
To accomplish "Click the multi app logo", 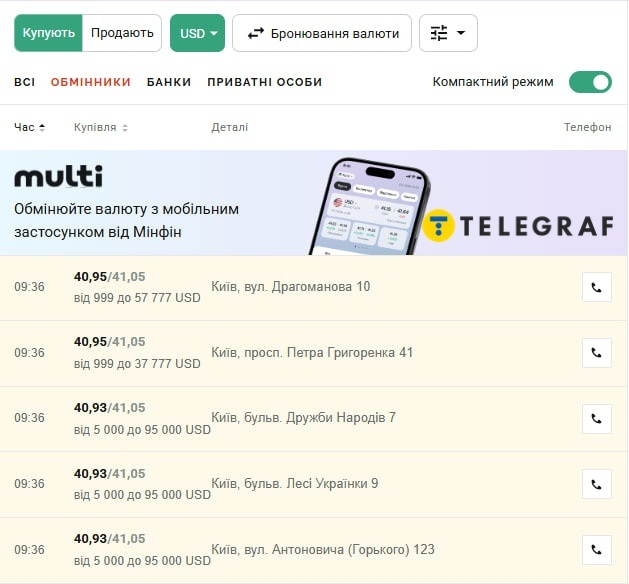I will (58, 178).
